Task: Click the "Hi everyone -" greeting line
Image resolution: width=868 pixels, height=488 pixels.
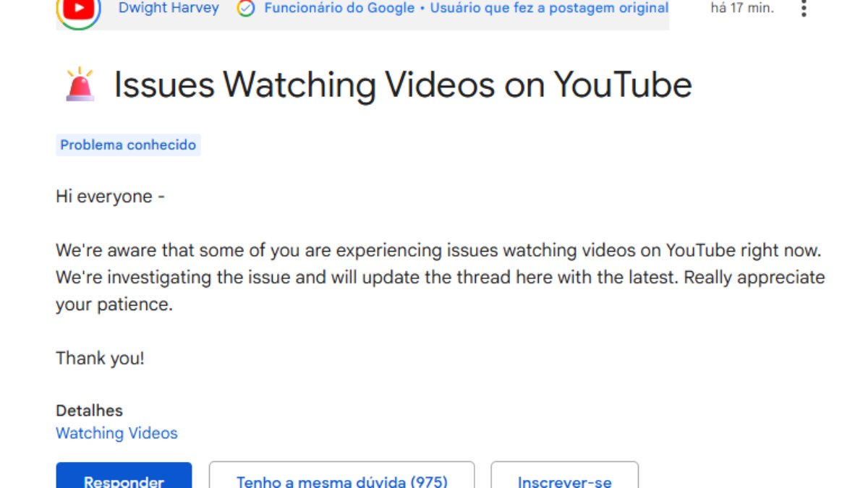Action: (x=111, y=197)
